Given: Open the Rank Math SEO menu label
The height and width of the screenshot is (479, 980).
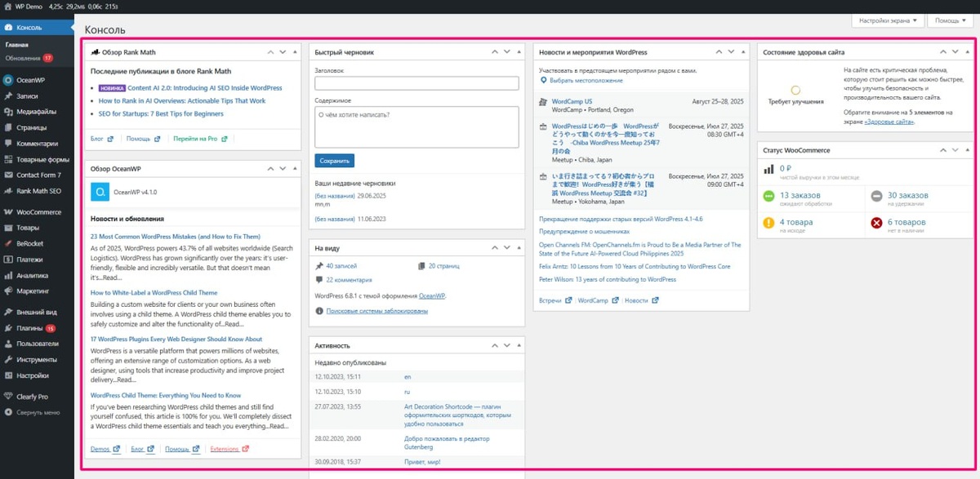Looking at the screenshot, I should 38,191.
